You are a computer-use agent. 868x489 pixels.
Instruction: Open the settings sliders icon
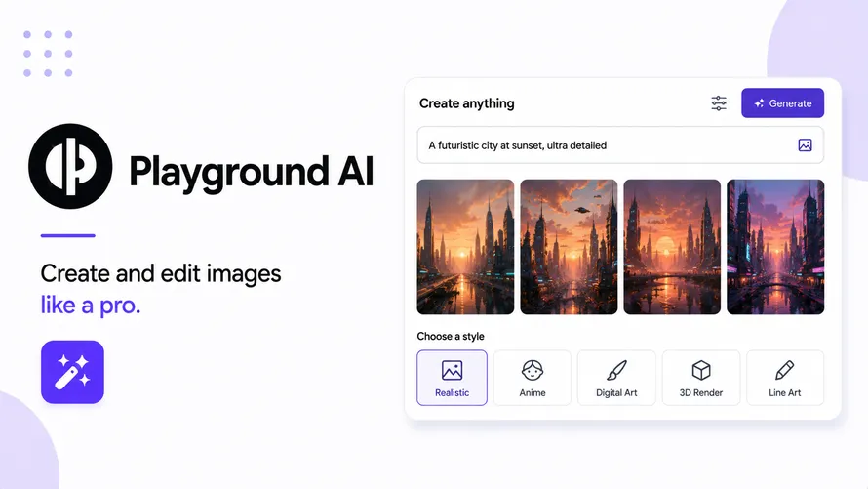click(719, 103)
